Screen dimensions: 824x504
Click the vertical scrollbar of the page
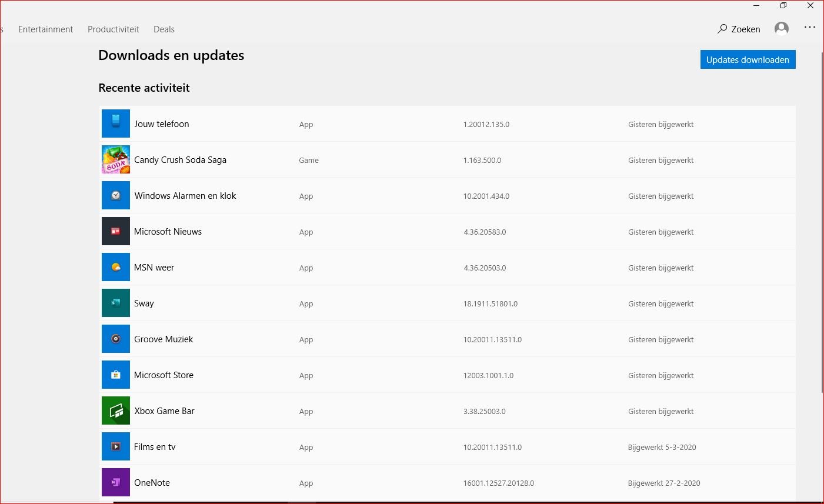[822, 223]
